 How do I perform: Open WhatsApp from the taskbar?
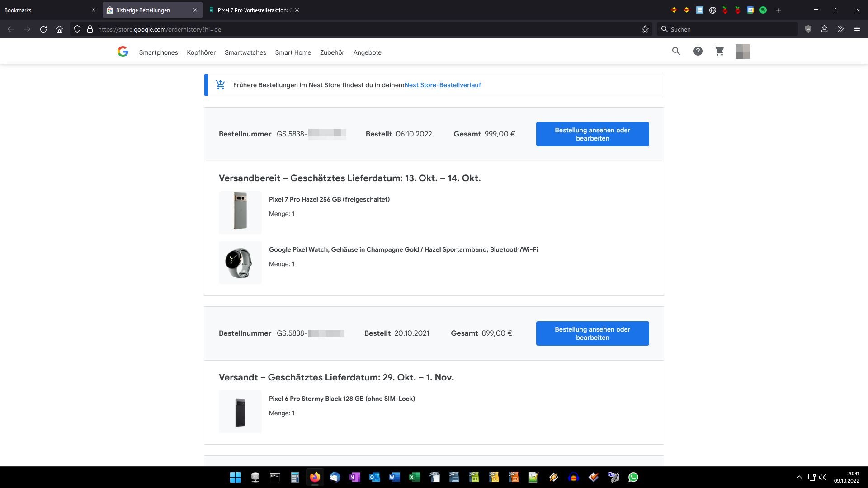click(x=633, y=477)
